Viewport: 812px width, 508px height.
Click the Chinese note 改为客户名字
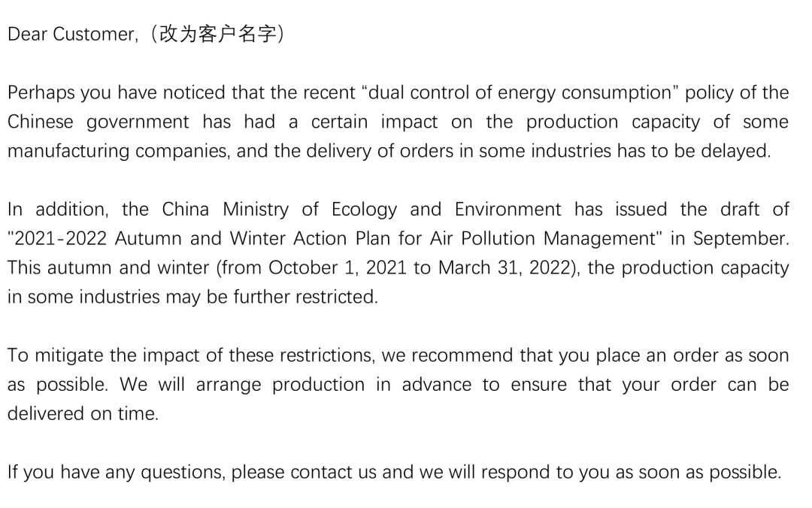pyautogui.click(x=217, y=34)
